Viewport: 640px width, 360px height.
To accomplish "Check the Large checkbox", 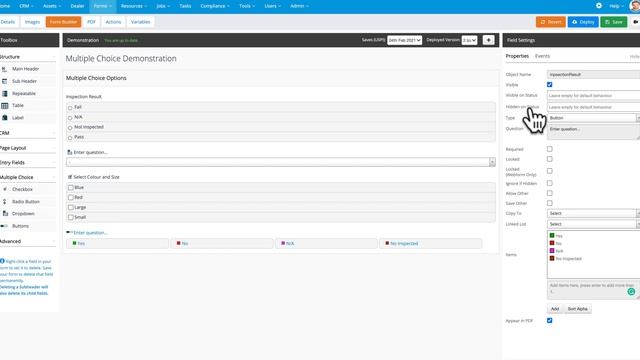I will (x=71, y=207).
